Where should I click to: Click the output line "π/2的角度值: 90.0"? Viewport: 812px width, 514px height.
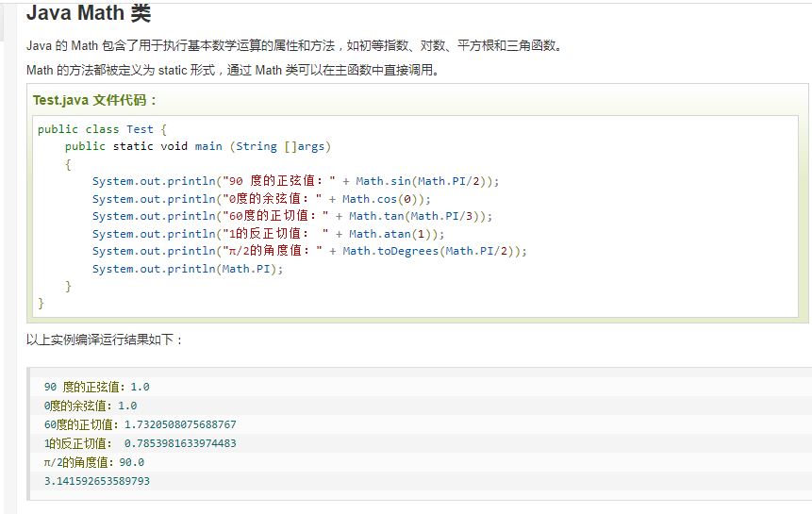tap(93, 462)
